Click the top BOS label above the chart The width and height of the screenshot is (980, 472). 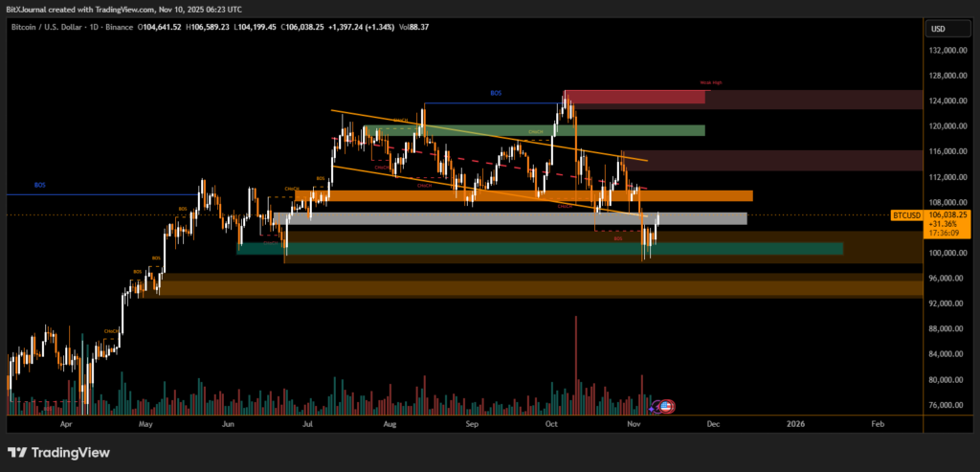(x=495, y=93)
